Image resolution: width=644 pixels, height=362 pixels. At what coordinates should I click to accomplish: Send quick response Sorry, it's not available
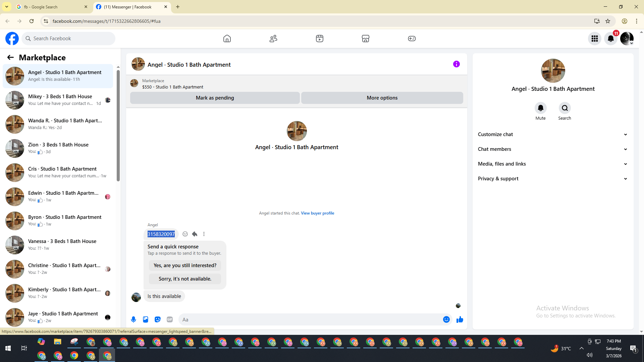(185, 279)
